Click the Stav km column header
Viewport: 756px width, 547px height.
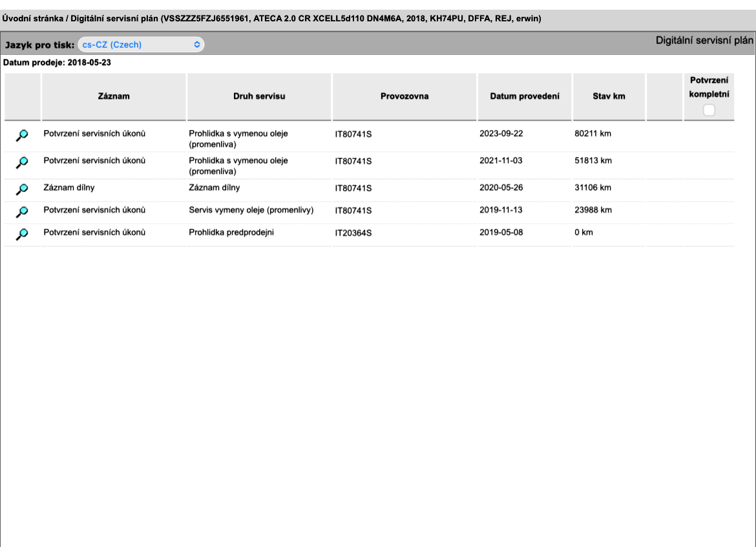[609, 96]
